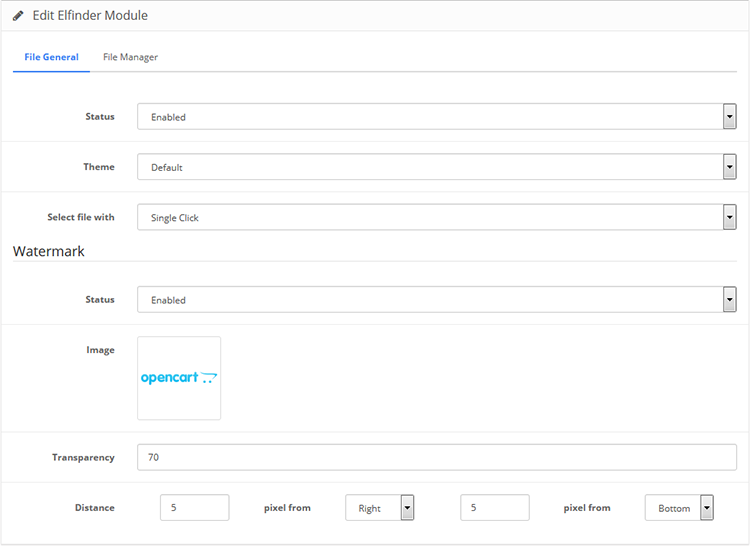Click the arrow beside Bottom option

(707, 508)
